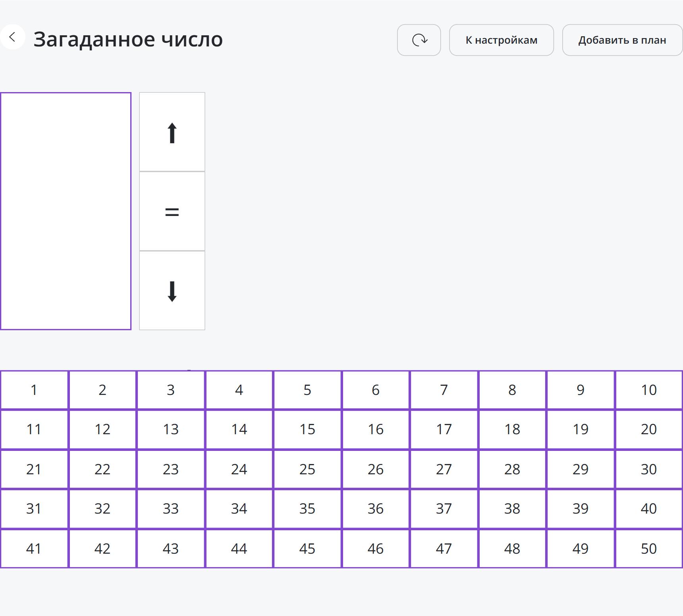Click number 26 cell
This screenshot has width=683, height=616.
(x=376, y=469)
